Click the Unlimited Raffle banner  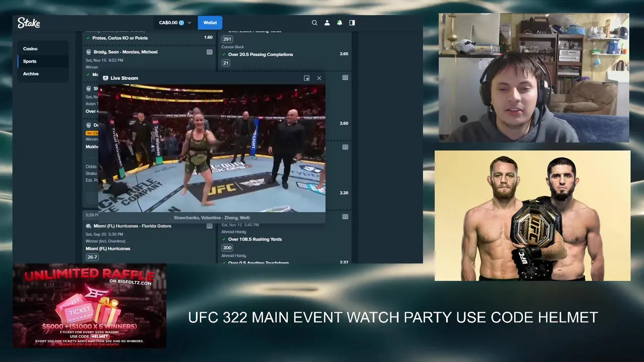(x=90, y=306)
